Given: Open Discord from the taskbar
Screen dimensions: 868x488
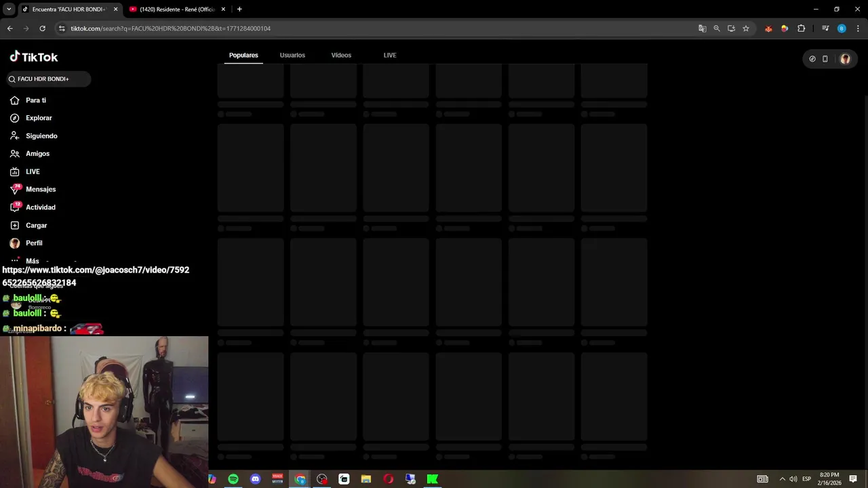Looking at the screenshot, I should pyautogui.click(x=255, y=479).
